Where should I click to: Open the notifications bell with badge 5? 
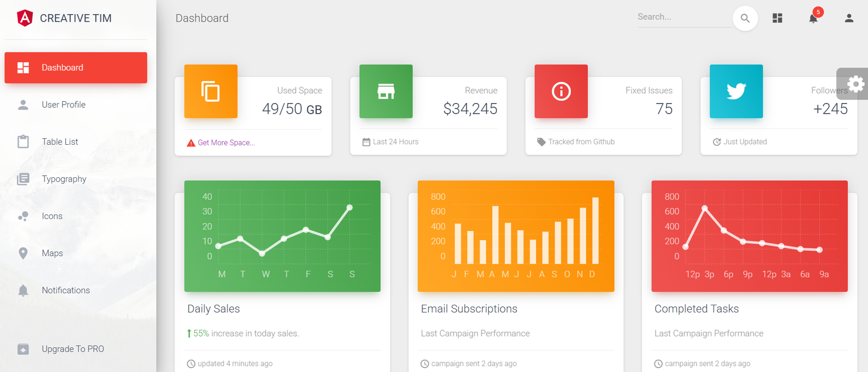coord(813,18)
